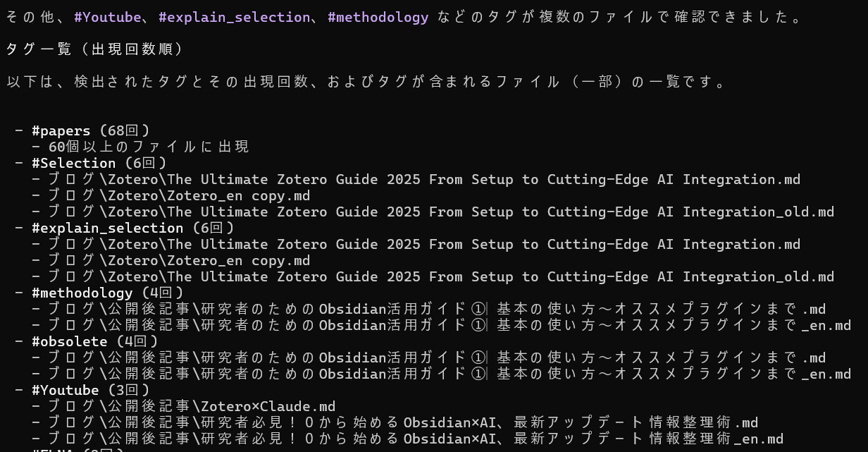Click the first file path under #obsolete (4回)
The width and height of the screenshot is (868, 452).
click(x=438, y=358)
